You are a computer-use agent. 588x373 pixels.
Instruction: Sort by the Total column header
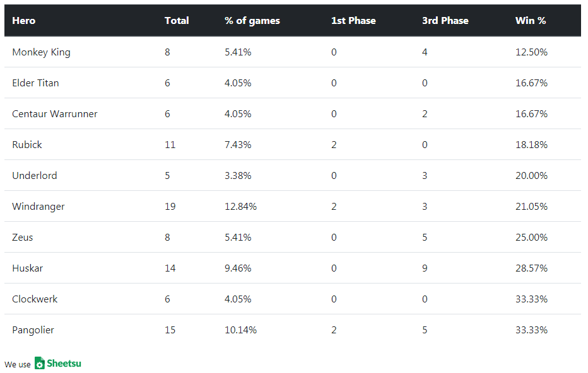pos(177,21)
